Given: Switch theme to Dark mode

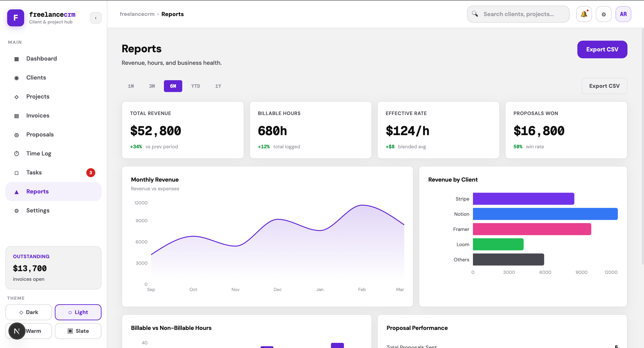Looking at the screenshot, I should point(28,312).
